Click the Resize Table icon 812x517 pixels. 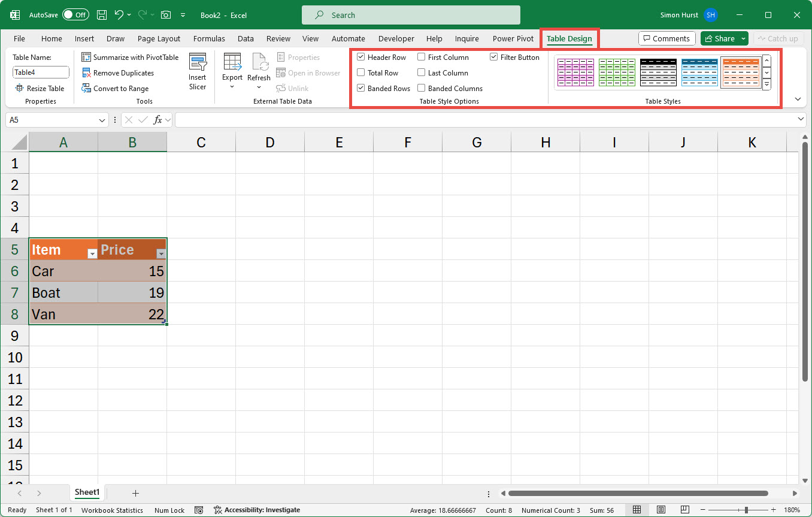point(19,89)
